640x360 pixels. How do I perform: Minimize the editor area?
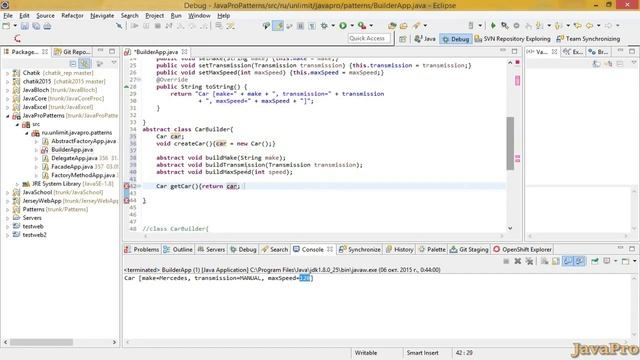coord(503,51)
